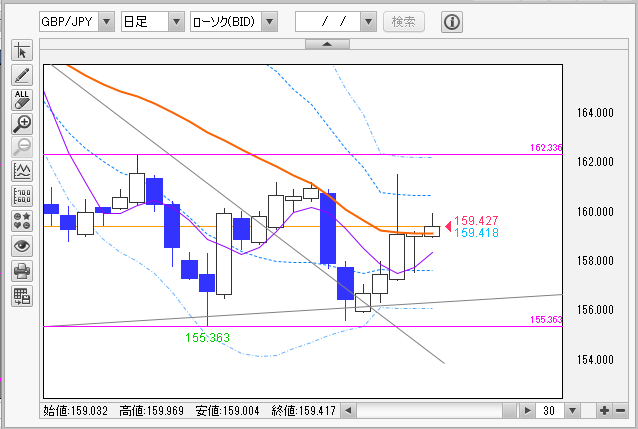
Task: Zoom in with magnifier plus tool
Action: [22, 124]
